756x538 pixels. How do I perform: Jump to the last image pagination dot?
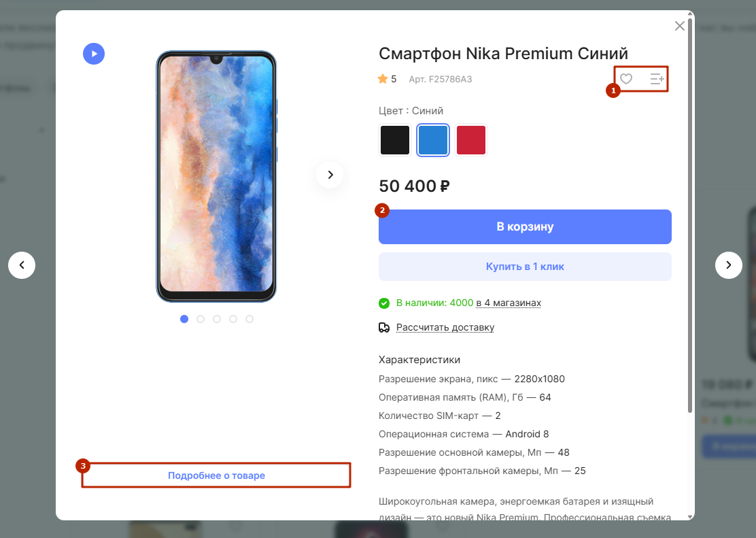tap(250, 319)
